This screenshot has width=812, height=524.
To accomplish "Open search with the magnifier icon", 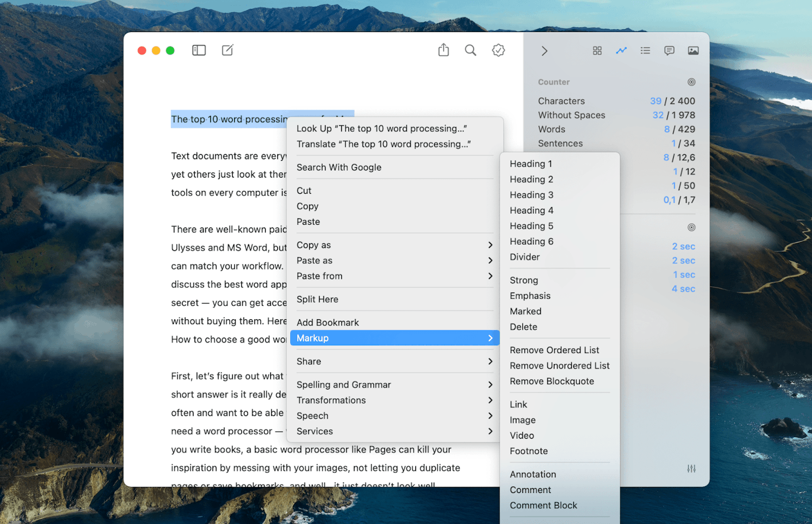I will (x=471, y=50).
